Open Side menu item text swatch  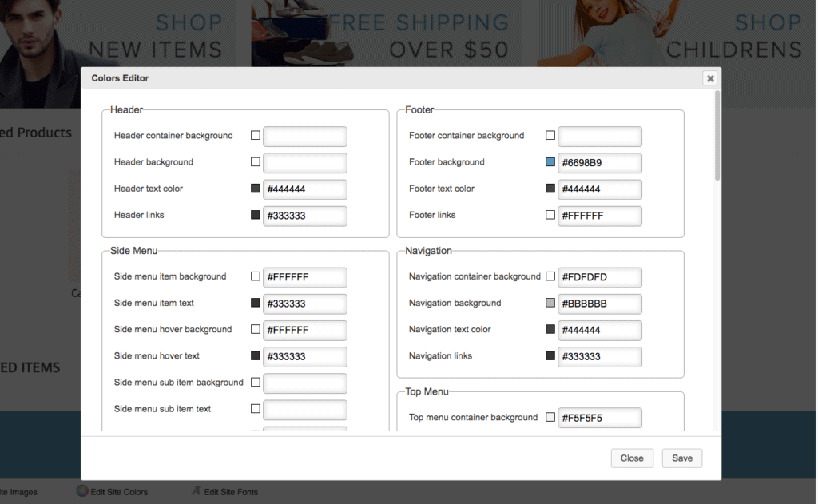point(255,303)
